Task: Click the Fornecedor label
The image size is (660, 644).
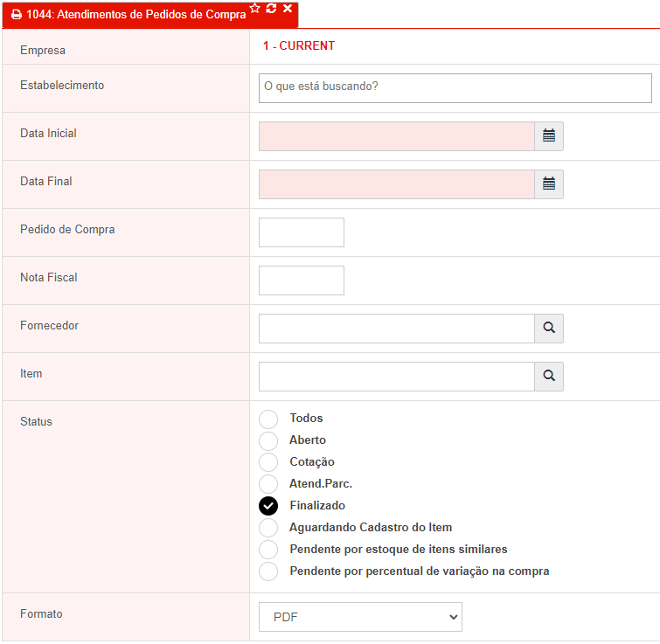Action: pos(49,326)
